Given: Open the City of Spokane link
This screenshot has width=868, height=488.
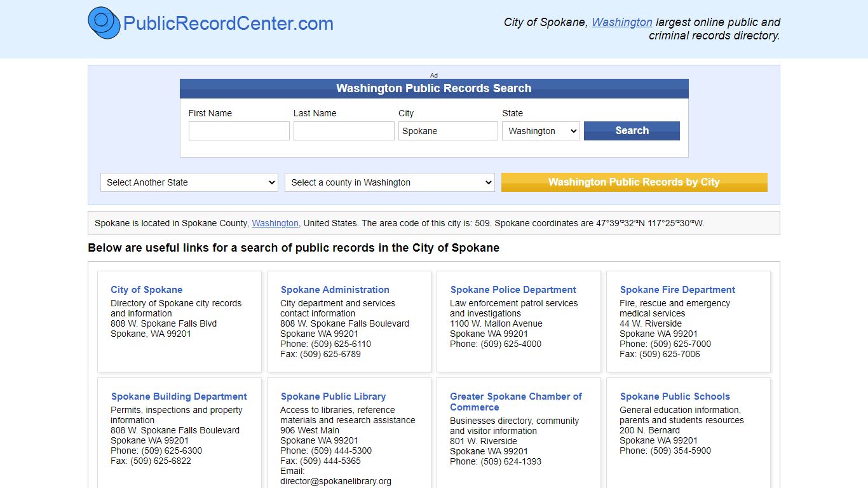Looking at the screenshot, I should coord(147,290).
